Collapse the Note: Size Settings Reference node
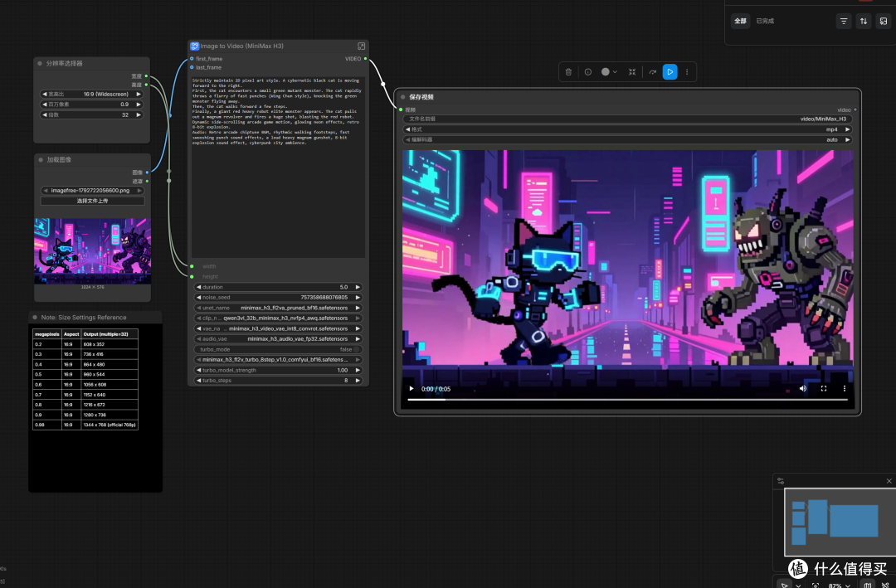The width and height of the screenshot is (896, 588). click(x=35, y=317)
